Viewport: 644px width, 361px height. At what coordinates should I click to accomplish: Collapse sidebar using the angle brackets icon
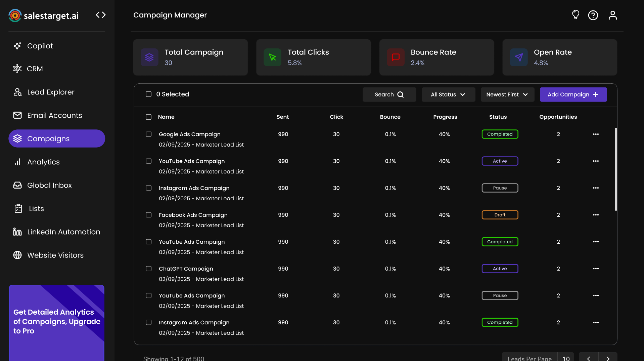click(100, 15)
